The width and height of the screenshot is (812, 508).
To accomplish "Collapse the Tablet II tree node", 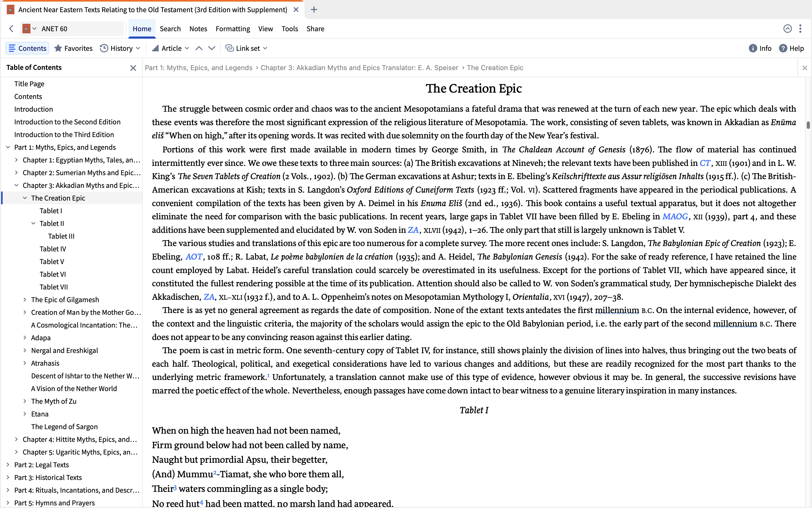I will point(33,223).
